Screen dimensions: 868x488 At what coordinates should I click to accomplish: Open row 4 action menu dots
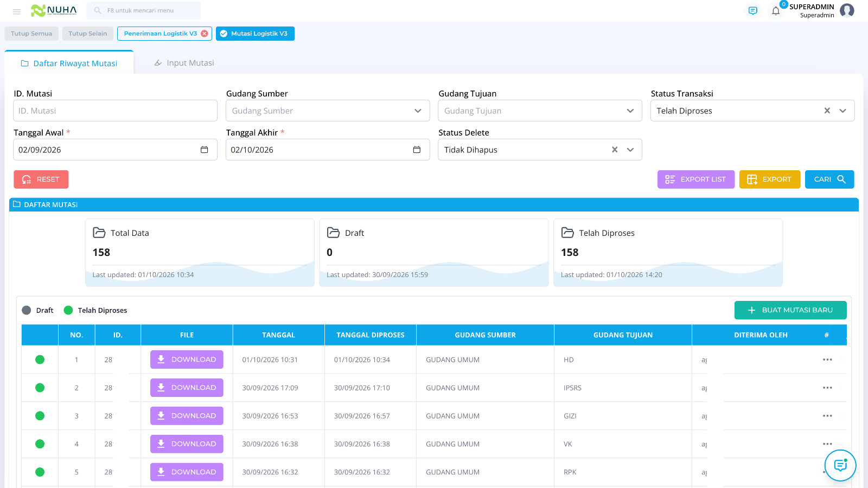827,444
